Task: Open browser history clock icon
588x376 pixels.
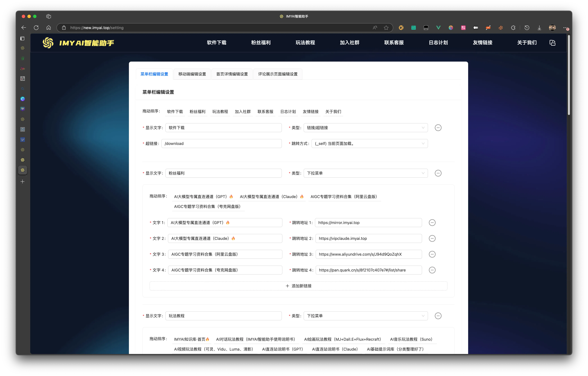Action: point(527,28)
